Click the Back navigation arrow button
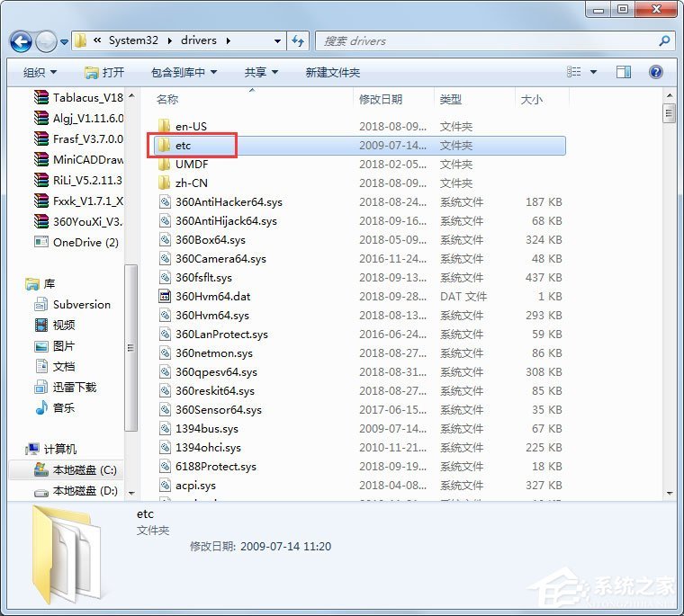The height and width of the screenshot is (616, 684). click(22, 41)
